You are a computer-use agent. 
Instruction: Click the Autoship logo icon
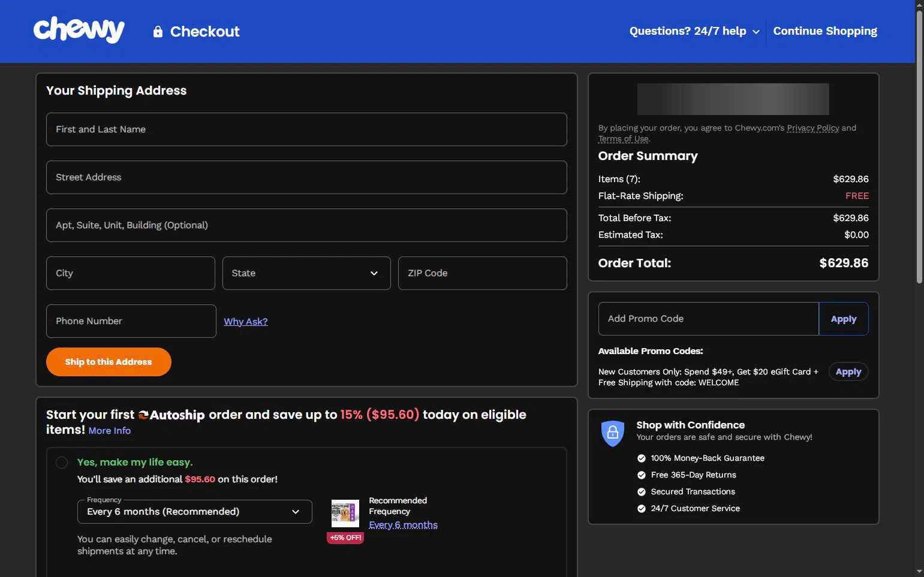[143, 415]
